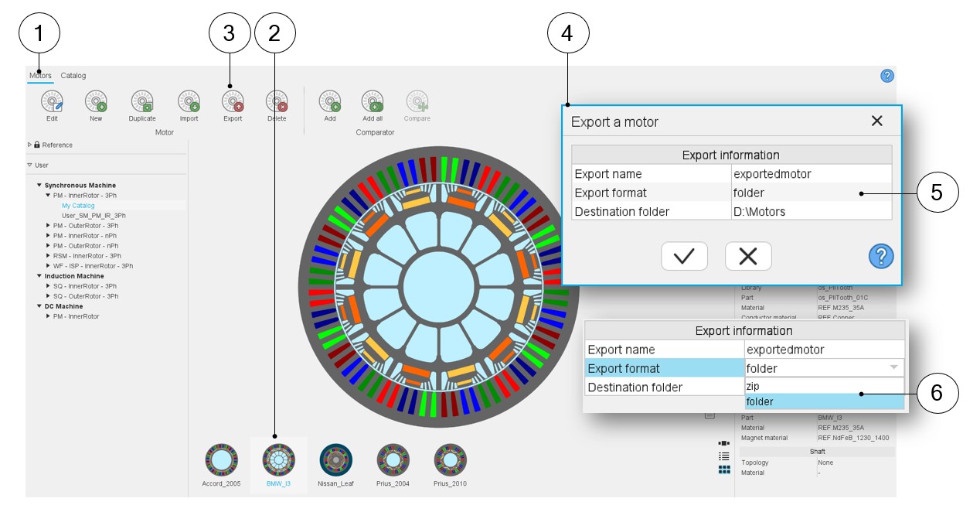Click the Add to comparator icon
The height and width of the screenshot is (512, 980).
click(x=330, y=101)
